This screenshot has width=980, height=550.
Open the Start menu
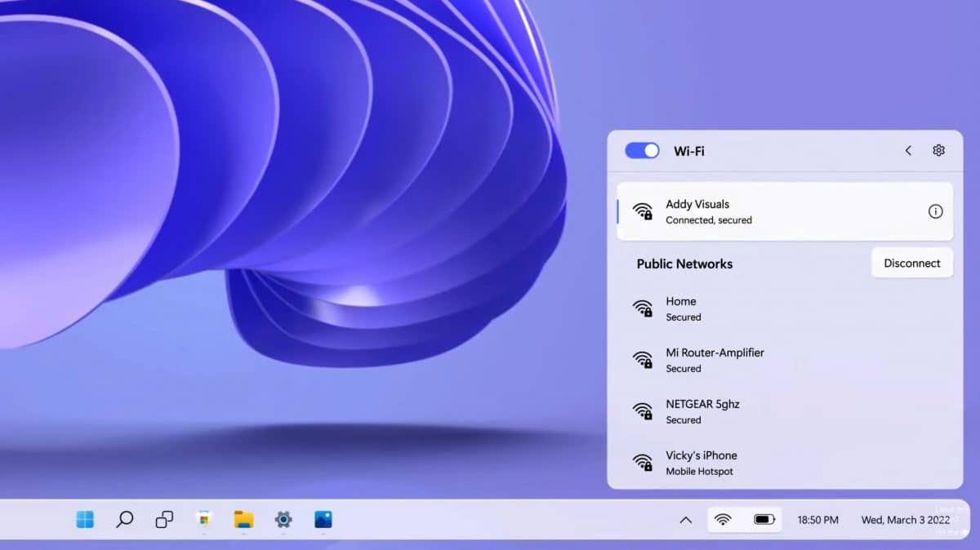tap(84, 520)
